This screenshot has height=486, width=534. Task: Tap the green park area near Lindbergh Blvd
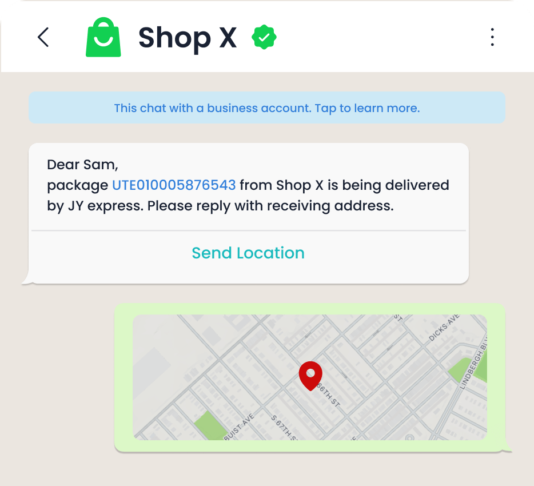point(468,369)
